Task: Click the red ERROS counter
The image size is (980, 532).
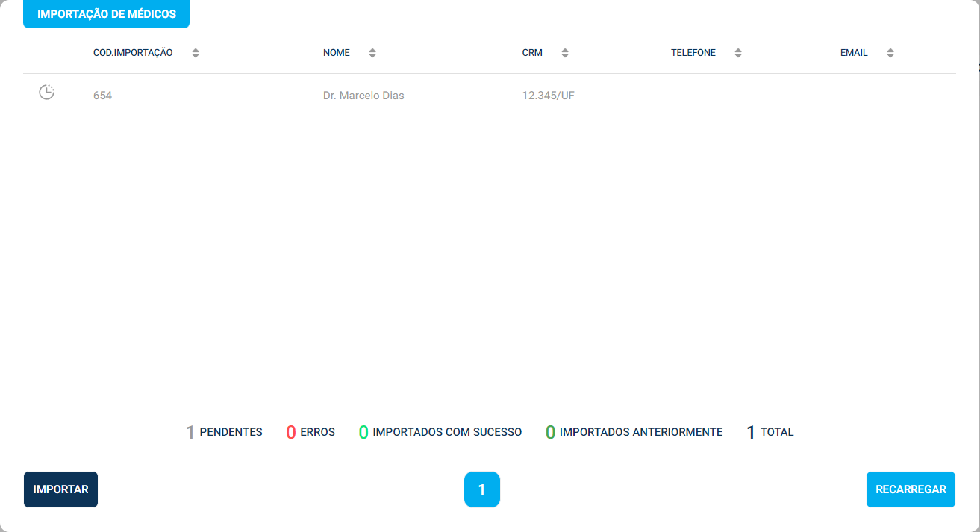Action: (x=310, y=432)
